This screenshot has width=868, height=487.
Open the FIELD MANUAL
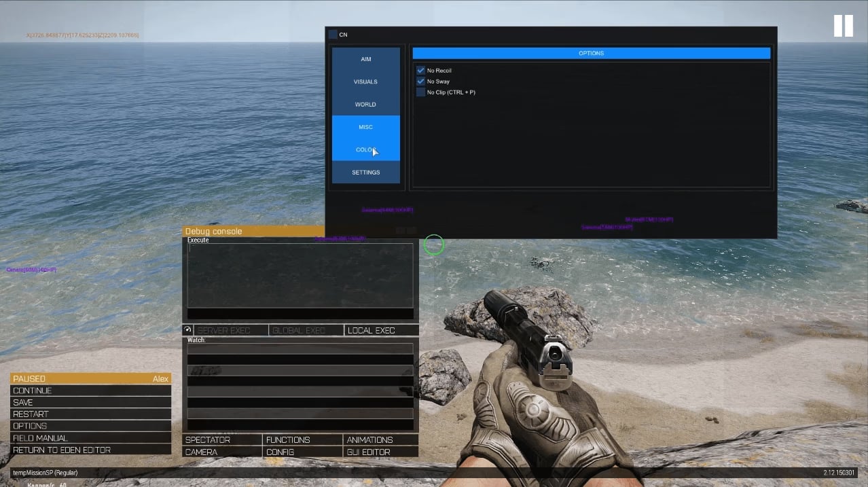90,438
